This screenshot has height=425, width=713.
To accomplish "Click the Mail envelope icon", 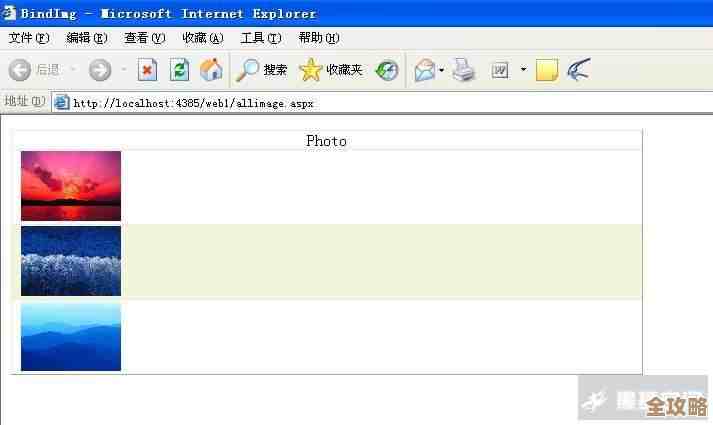I will 424,70.
